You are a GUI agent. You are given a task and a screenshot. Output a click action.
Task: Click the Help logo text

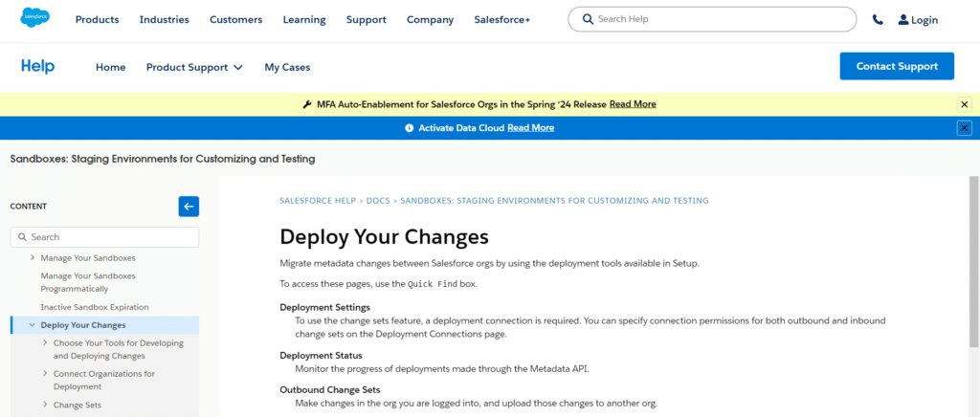coord(37,66)
